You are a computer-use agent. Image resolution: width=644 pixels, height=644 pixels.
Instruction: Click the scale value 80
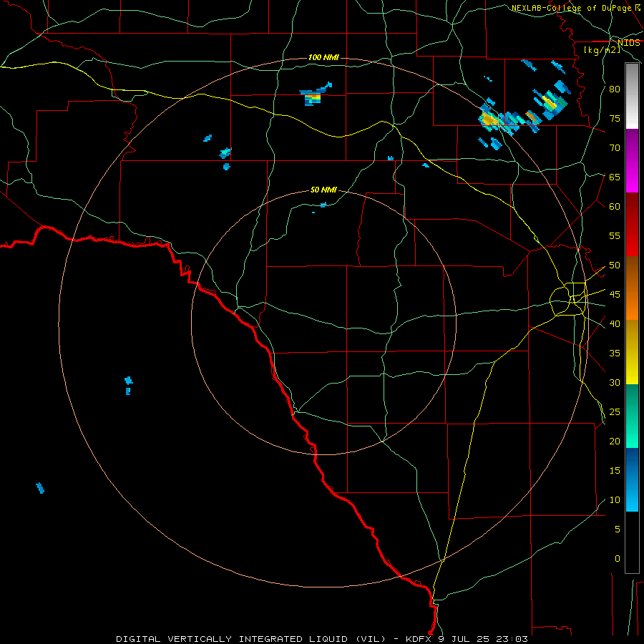click(x=615, y=89)
